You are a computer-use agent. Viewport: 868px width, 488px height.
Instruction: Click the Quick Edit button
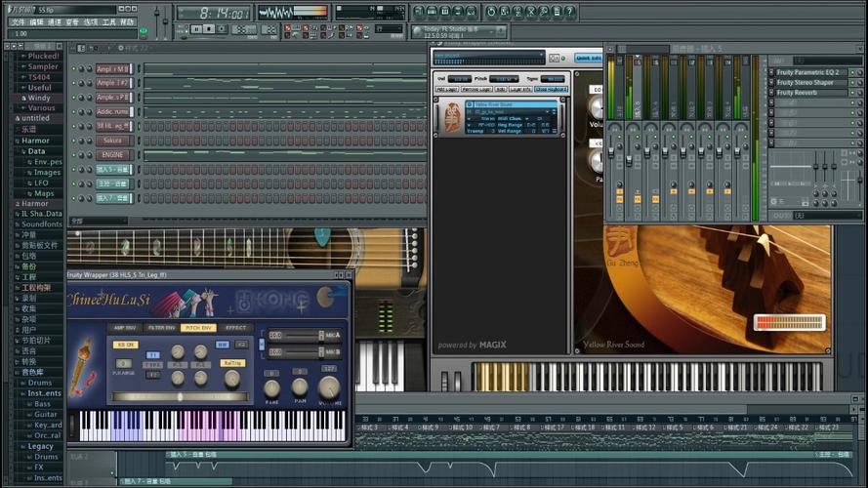click(x=588, y=58)
